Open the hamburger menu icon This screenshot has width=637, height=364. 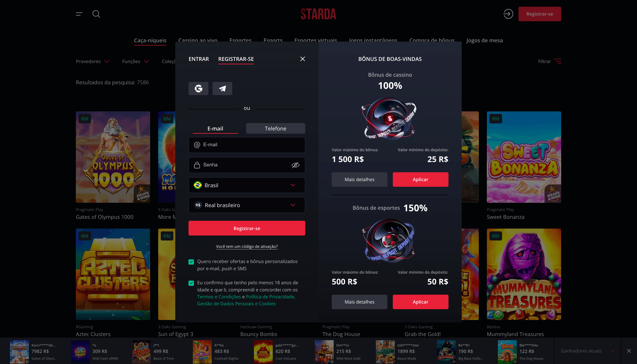79,14
